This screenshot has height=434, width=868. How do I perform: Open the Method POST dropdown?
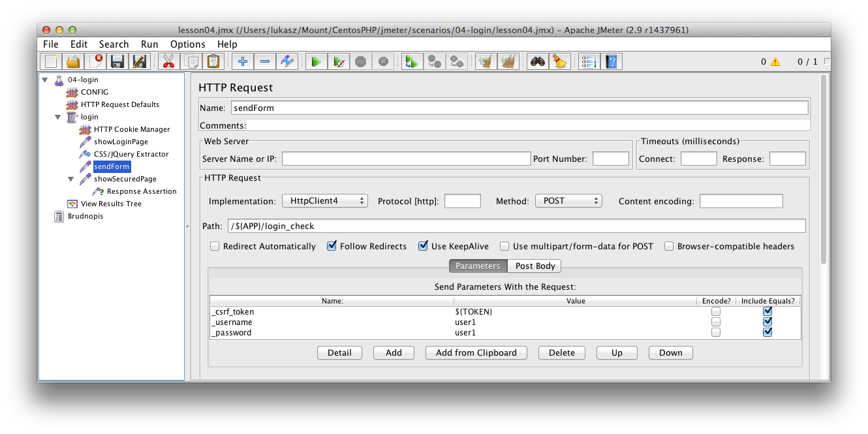568,201
